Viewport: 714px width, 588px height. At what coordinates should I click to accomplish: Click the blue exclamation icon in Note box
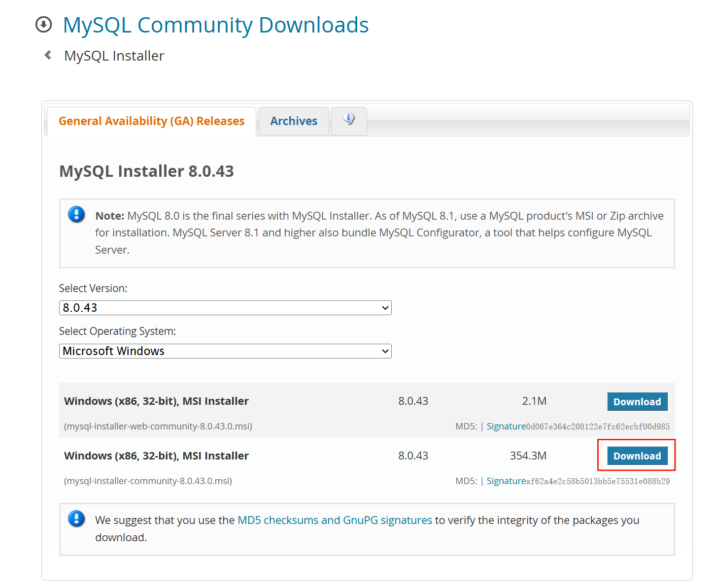click(76, 215)
